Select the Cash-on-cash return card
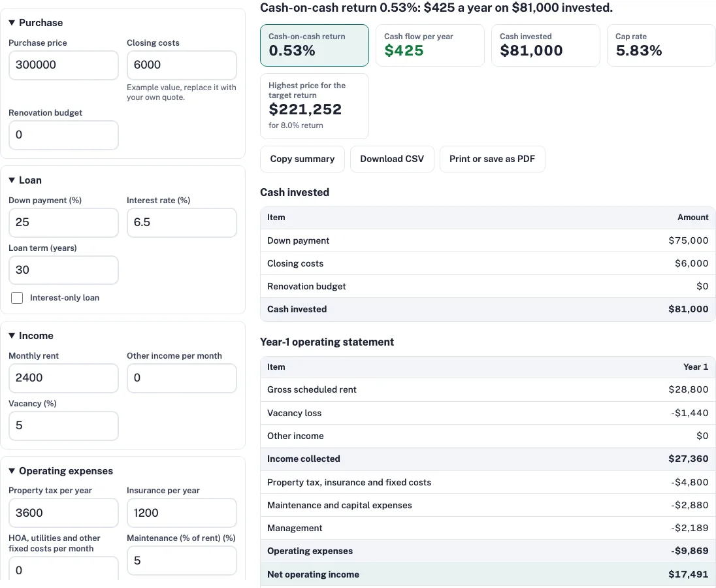 tap(315, 45)
